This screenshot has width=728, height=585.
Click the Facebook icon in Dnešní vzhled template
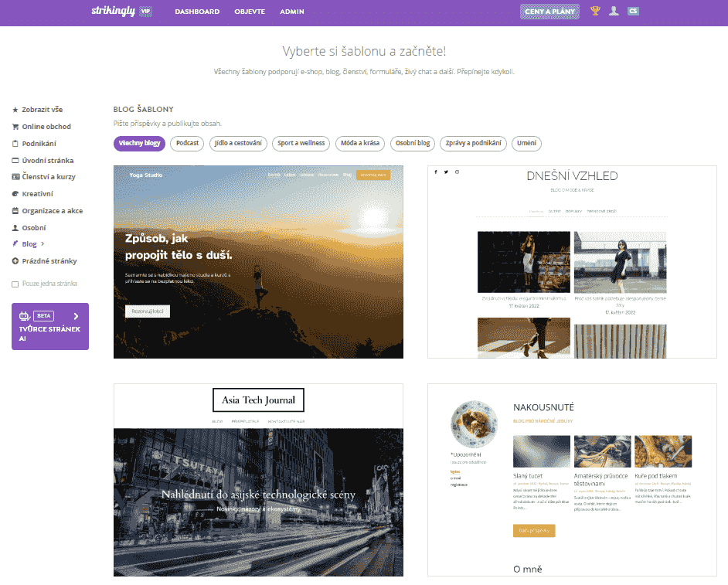click(436, 172)
